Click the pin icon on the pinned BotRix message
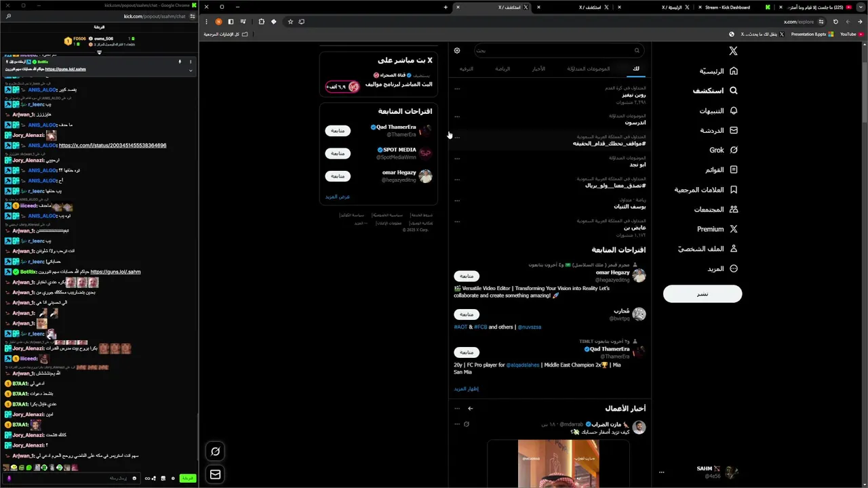 click(180, 62)
